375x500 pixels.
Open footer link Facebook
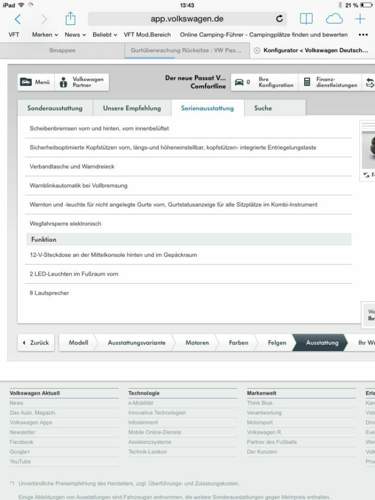(x=21, y=442)
